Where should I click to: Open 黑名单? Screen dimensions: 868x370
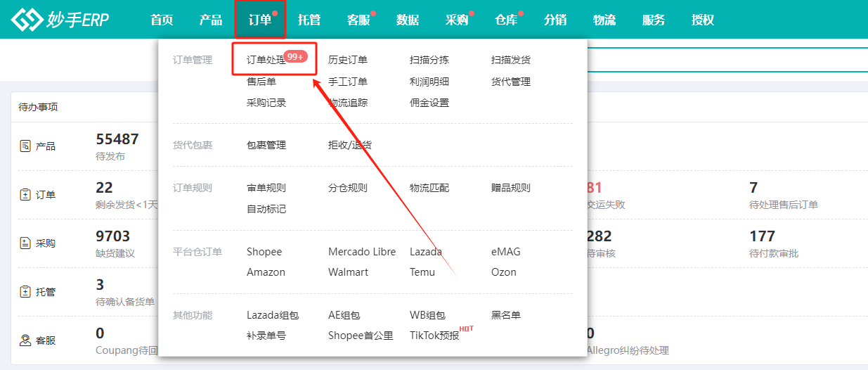[506, 315]
